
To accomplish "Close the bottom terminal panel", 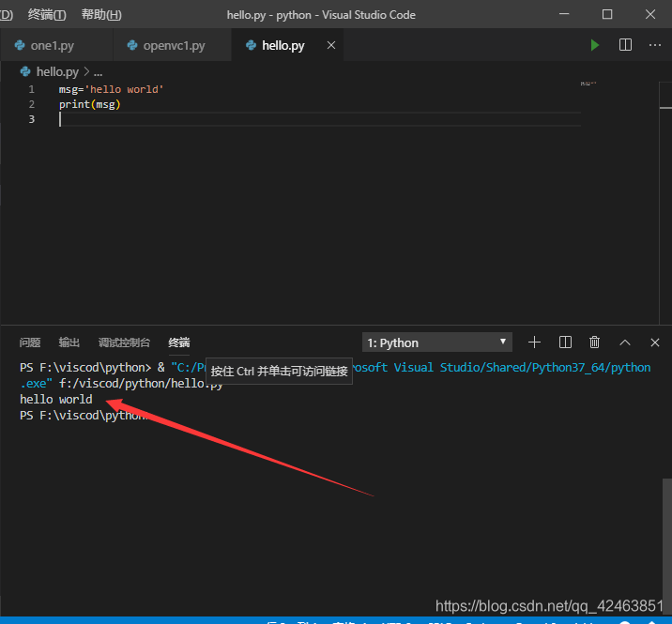I will (x=655, y=342).
